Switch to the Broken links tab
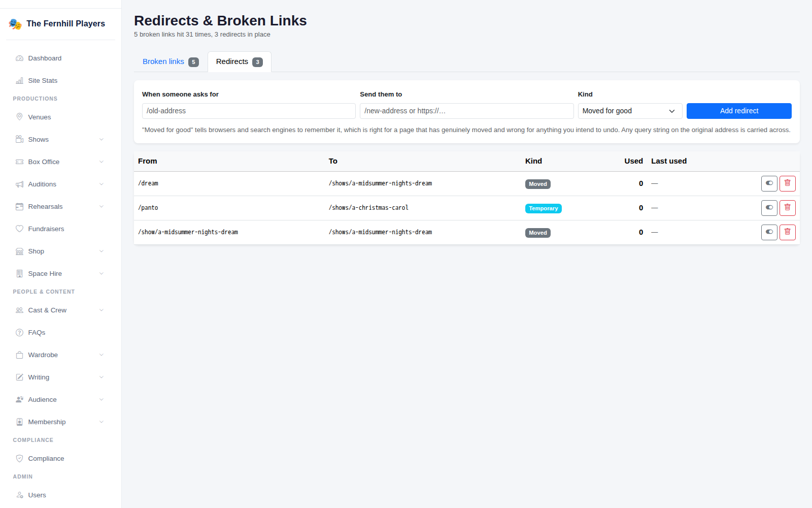812x508 pixels. pos(171,61)
